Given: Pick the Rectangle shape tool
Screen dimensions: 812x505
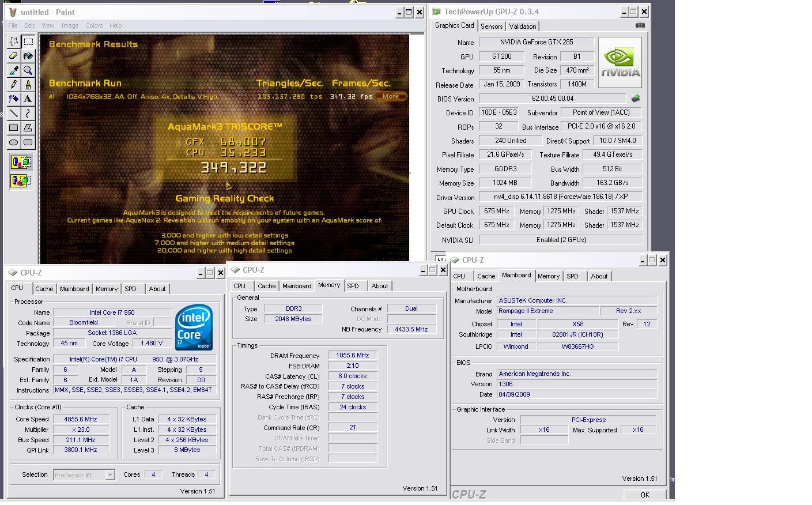Looking at the screenshot, I should pos(14,128).
